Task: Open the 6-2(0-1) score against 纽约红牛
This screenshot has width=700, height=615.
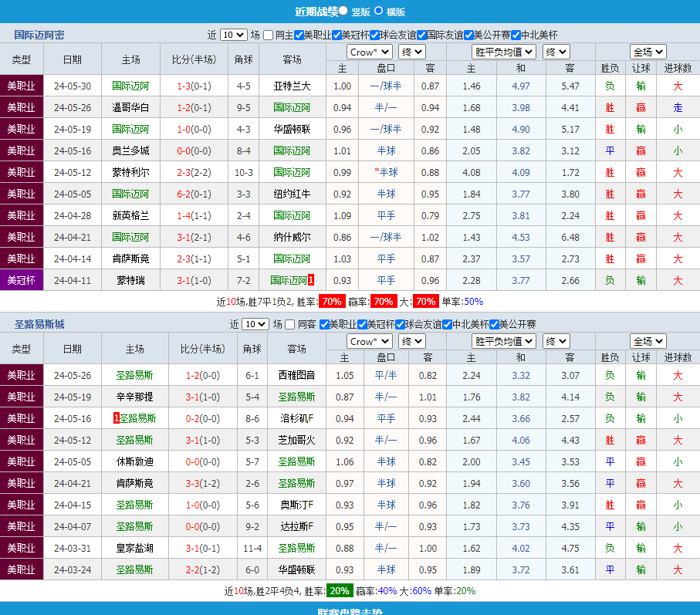Action: [x=193, y=194]
